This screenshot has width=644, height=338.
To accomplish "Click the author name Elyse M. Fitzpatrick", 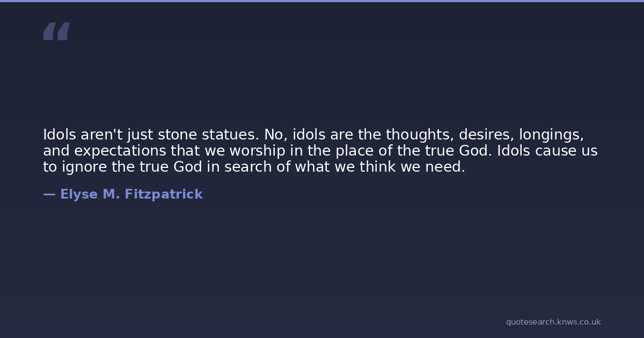I will click(131, 195).
